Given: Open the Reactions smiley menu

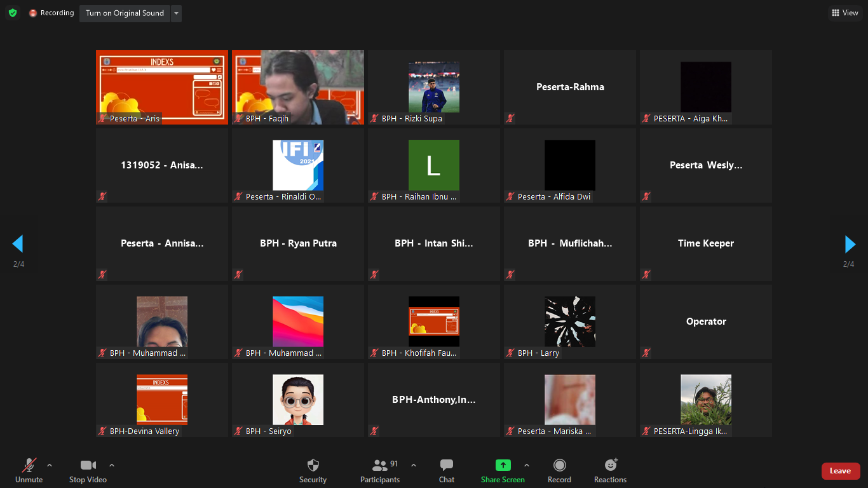Looking at the screenshot, I should (610, 471).
